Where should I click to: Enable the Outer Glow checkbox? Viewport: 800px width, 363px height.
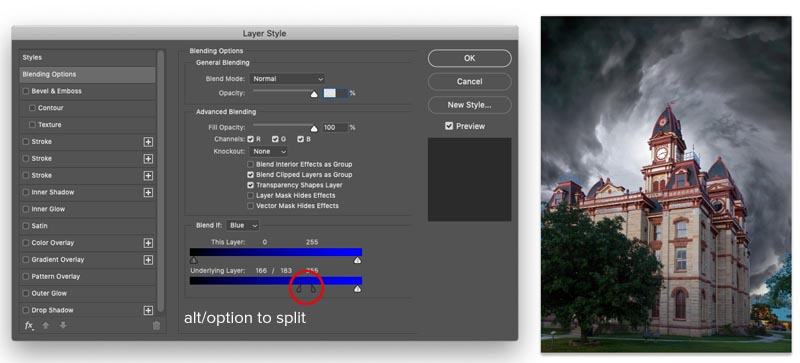pyautogui.click(x=26, y=294)
